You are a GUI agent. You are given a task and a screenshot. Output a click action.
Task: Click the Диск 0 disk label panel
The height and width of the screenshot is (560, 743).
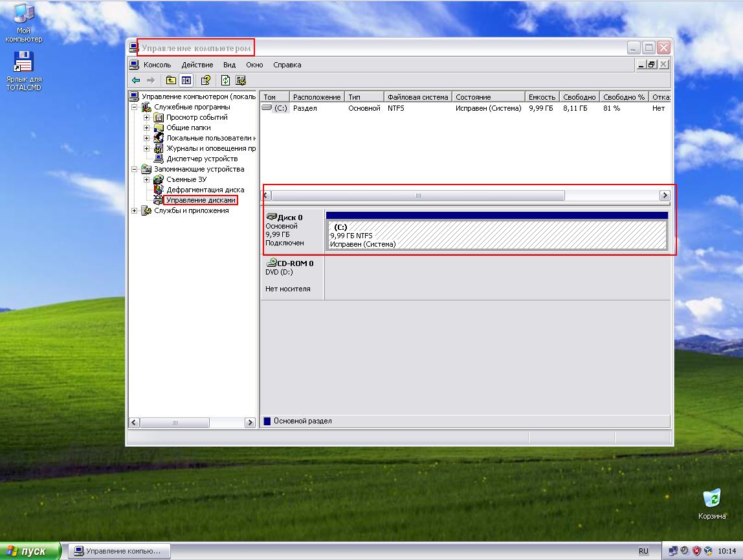coord(292,230)
